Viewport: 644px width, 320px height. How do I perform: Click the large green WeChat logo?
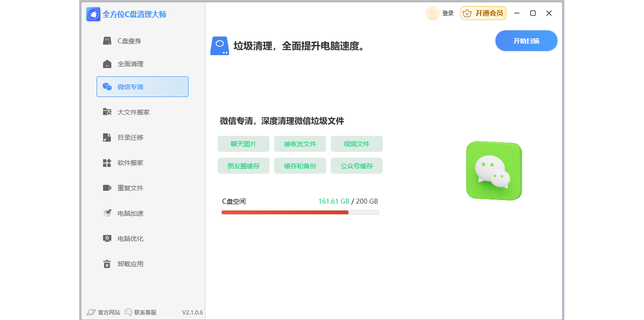pyautogui.click(x=494, y=171)
